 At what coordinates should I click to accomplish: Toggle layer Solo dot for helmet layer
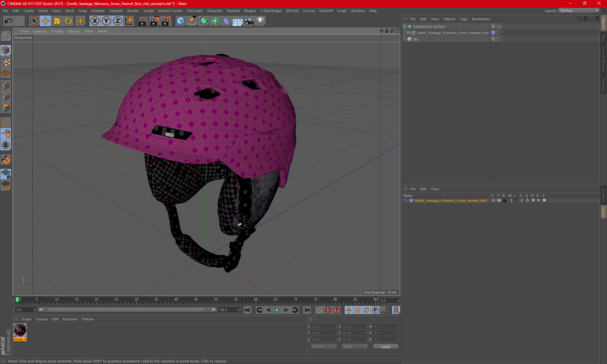pos(493,200)
